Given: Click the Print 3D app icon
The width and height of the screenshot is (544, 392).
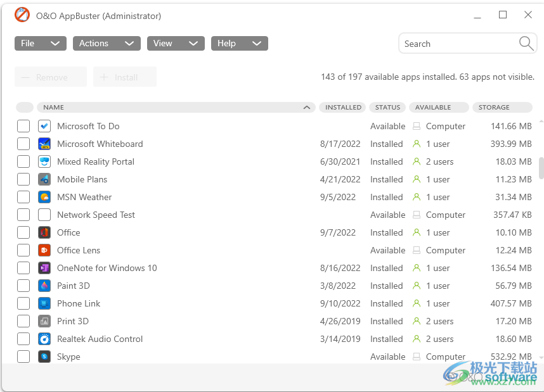Looking at the screenshot, I should 44,321.
